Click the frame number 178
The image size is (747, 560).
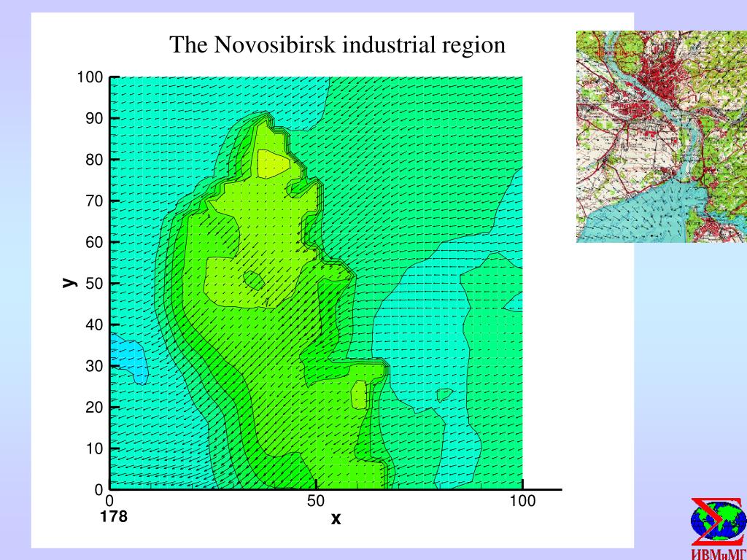tap(113, 516)
